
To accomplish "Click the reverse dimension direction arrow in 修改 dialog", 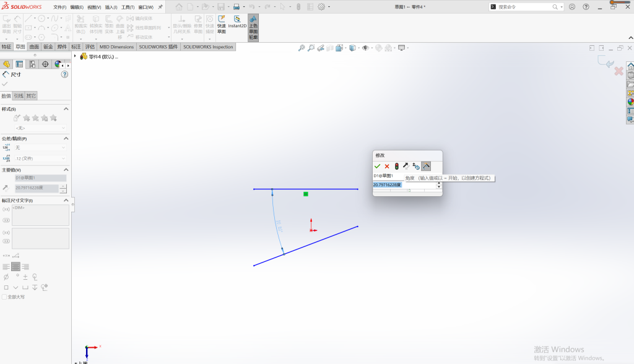I will (x=406, y=167).
